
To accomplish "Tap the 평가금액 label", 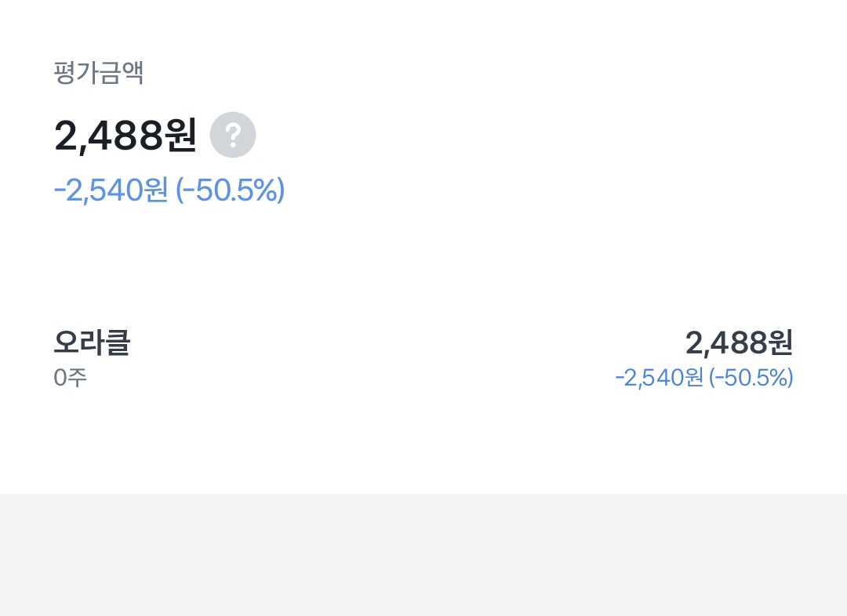I will [x=99, y=73].
